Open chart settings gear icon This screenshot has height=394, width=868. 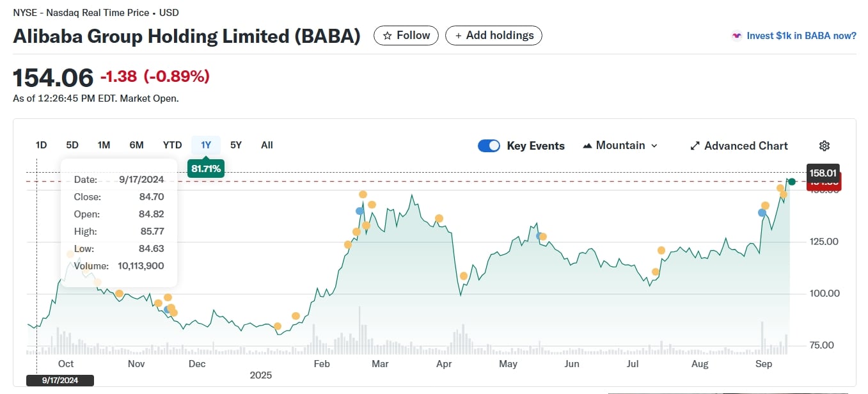pyautogui.click(x=825, y=146)
